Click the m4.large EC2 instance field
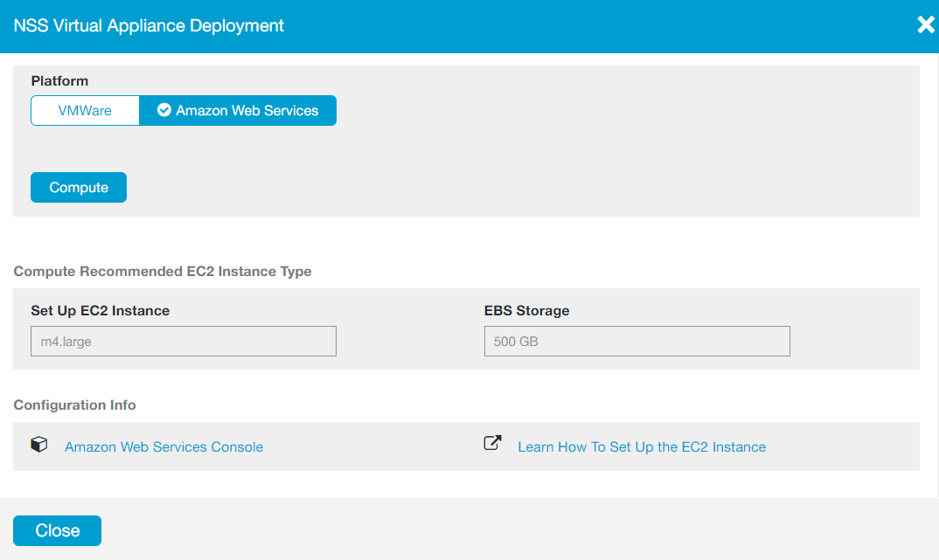939x560 pixels. [184, 342]
